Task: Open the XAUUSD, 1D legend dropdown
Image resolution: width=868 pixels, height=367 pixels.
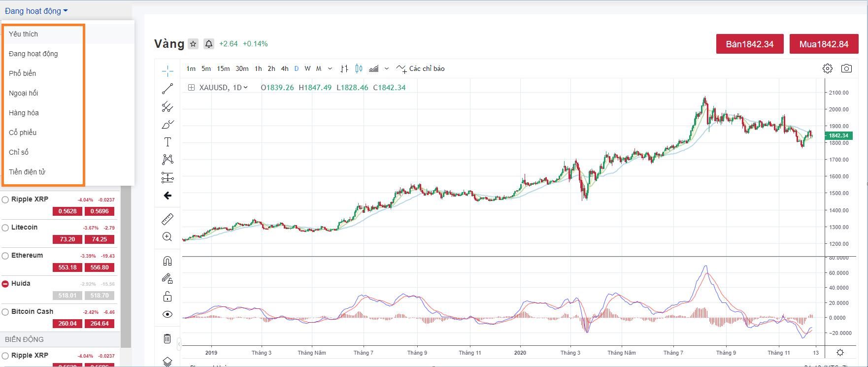Action: click(x=245, y=88)
